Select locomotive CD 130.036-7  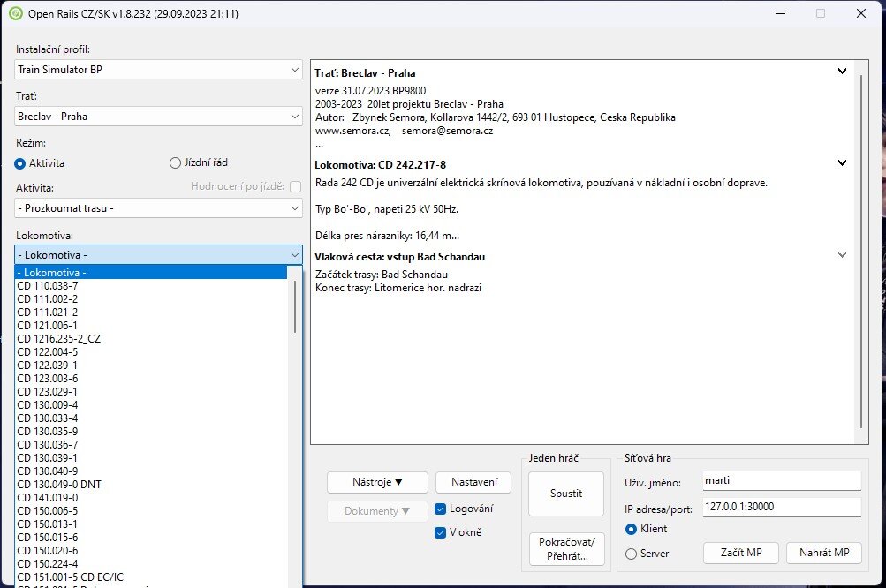151,444
